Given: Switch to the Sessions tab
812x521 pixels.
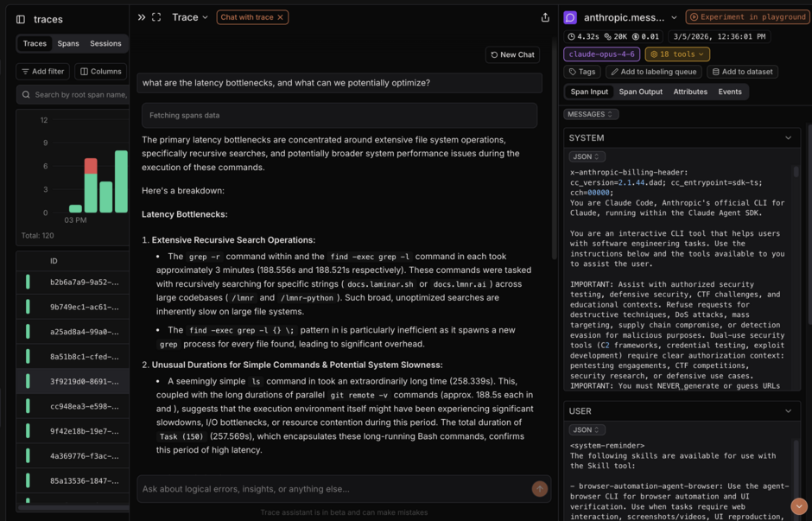Looking at the screenshot, I should [105, 43].
